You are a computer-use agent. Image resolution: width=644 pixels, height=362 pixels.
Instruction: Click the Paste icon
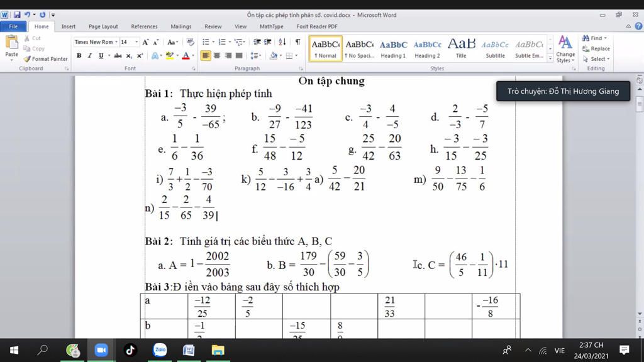pos(11,42)
